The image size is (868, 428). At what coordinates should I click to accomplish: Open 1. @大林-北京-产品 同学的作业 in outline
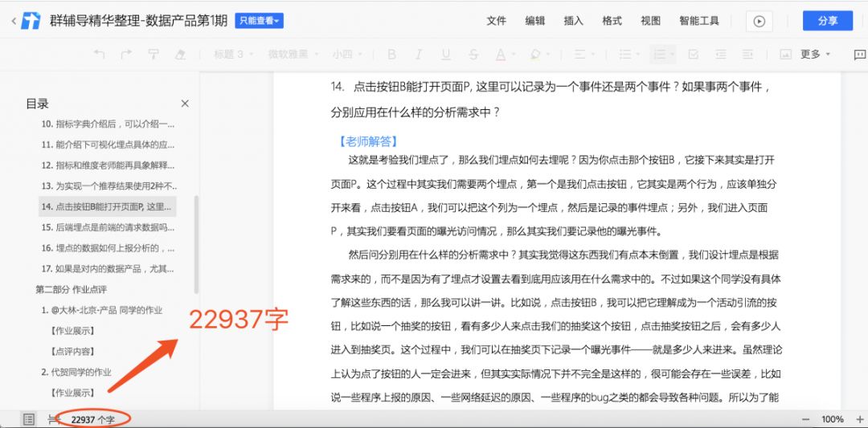[102, 310]
